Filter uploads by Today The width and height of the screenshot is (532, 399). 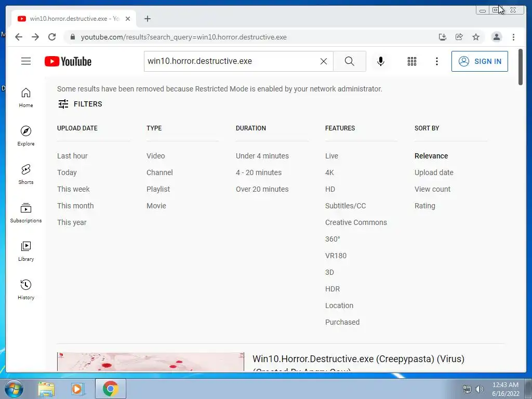(x=67, y=172)
